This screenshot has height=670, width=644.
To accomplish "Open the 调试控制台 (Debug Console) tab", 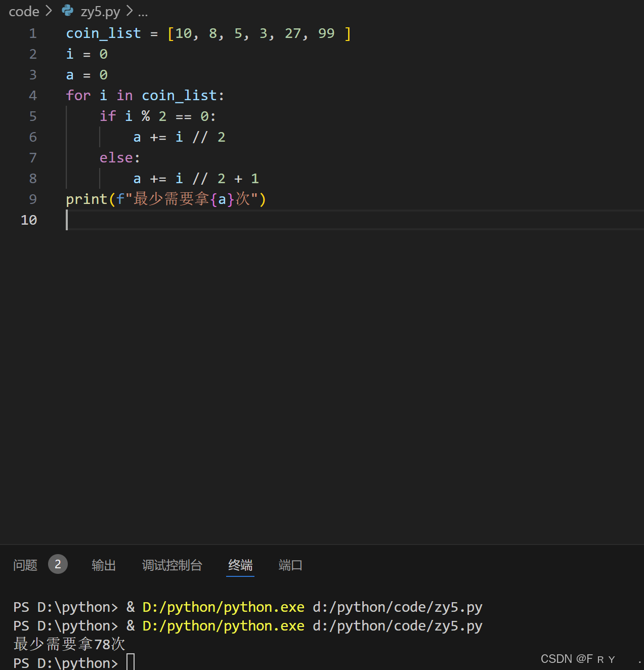I will pyautogui.click(x=172, y=565).
